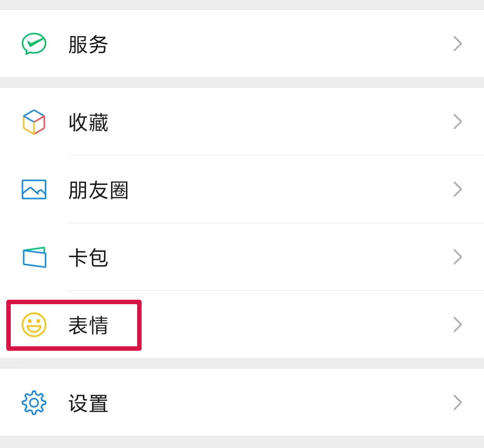Tap the colorful cube 收藏 icon
This screenshot has height=448, width=484.
34,122
